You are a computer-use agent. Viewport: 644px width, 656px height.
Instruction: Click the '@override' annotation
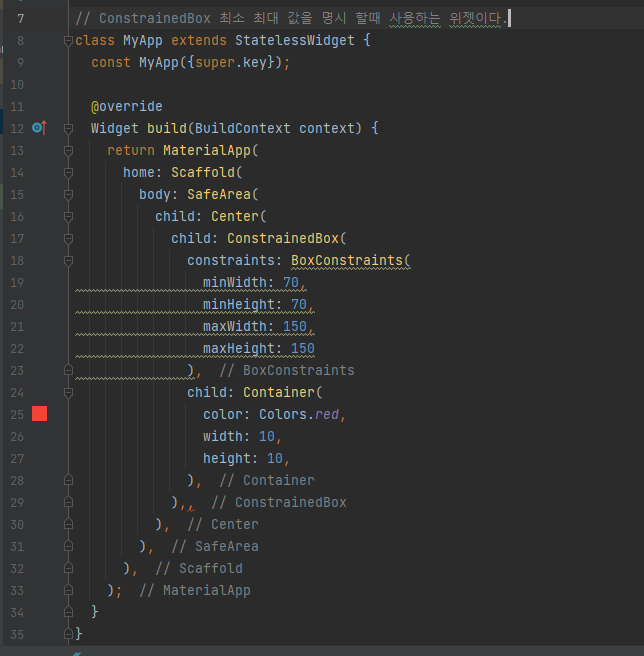[x=127, y=106]
